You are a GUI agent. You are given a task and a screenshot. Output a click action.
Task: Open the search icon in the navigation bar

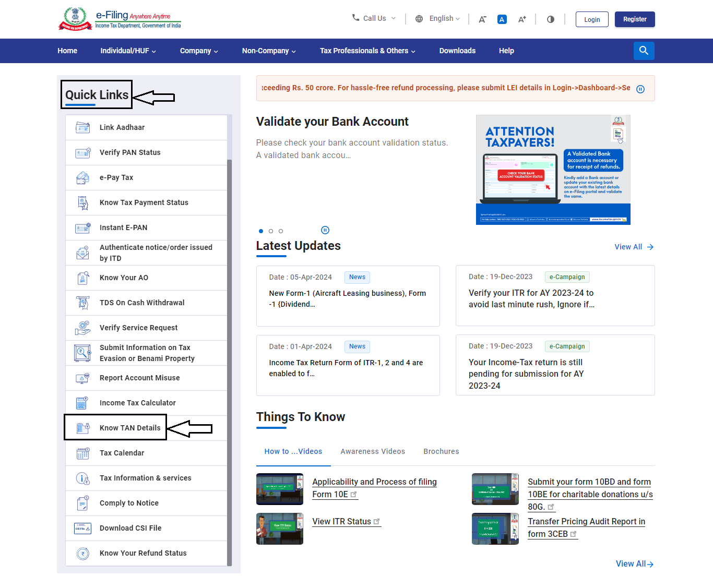pyautogui.click(x=644, y=51)
